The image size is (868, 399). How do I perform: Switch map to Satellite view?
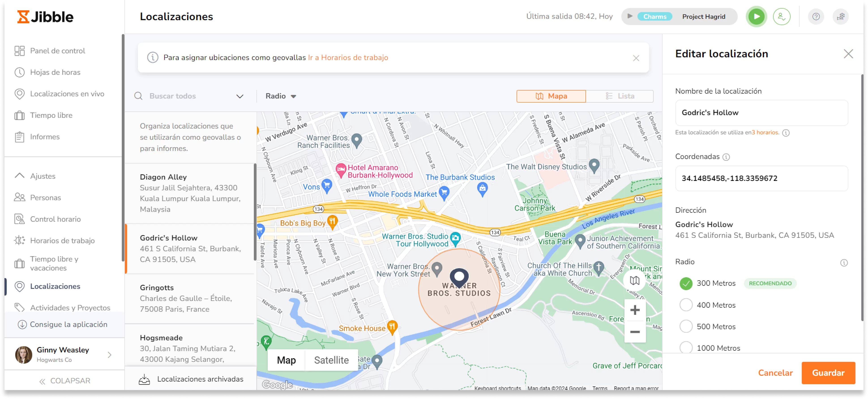pos(331,360)
